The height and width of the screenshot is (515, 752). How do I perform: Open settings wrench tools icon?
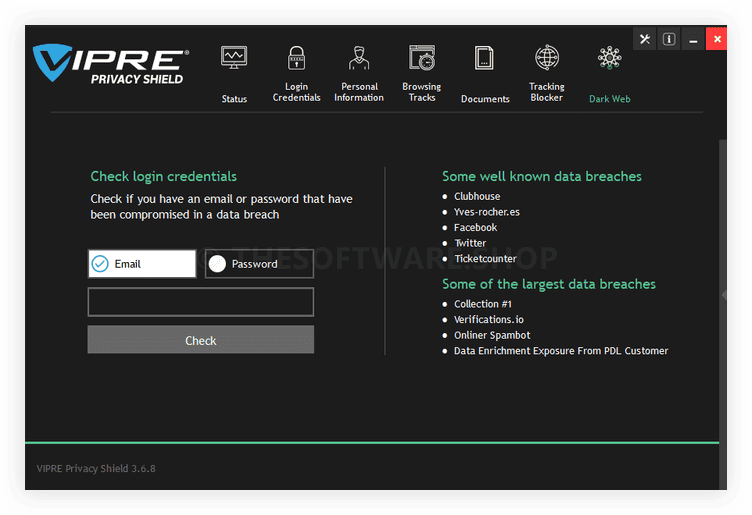coord(645,39)
